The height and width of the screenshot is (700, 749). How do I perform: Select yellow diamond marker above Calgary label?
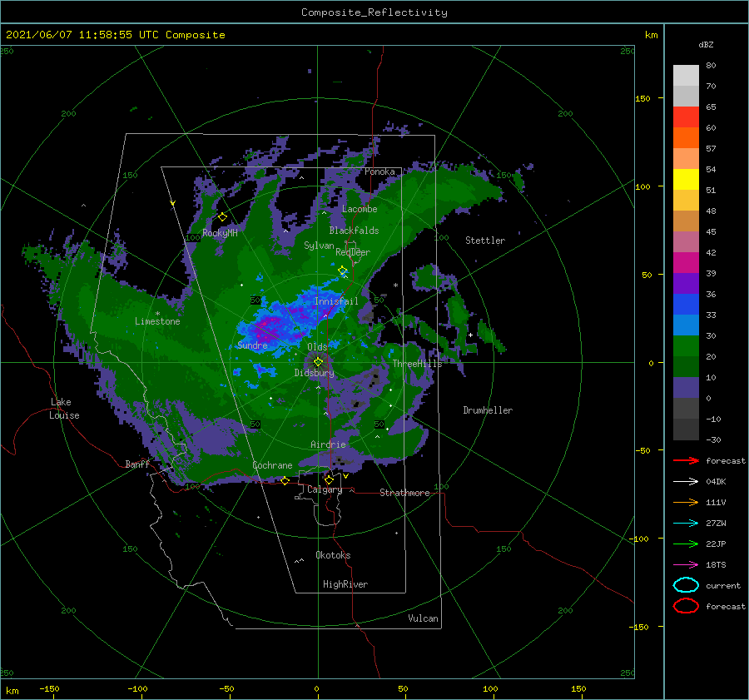click(329, 479)
